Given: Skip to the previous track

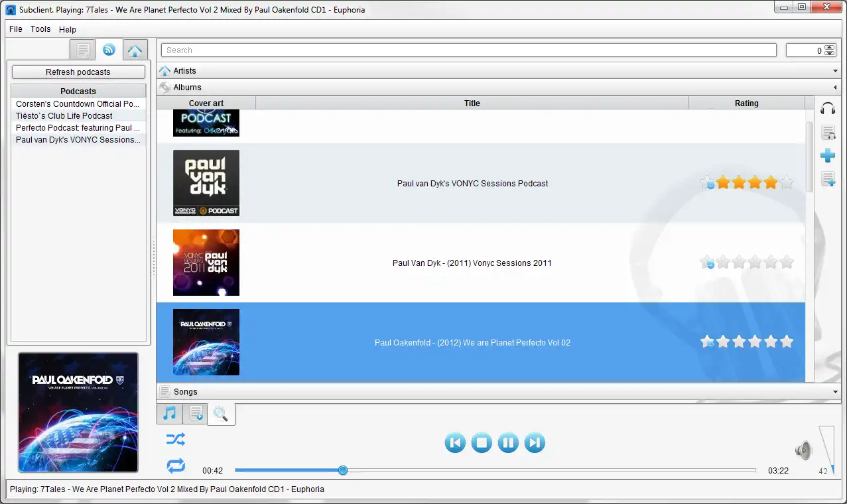Looking at the screenshot, I should (x=455, y=442).
